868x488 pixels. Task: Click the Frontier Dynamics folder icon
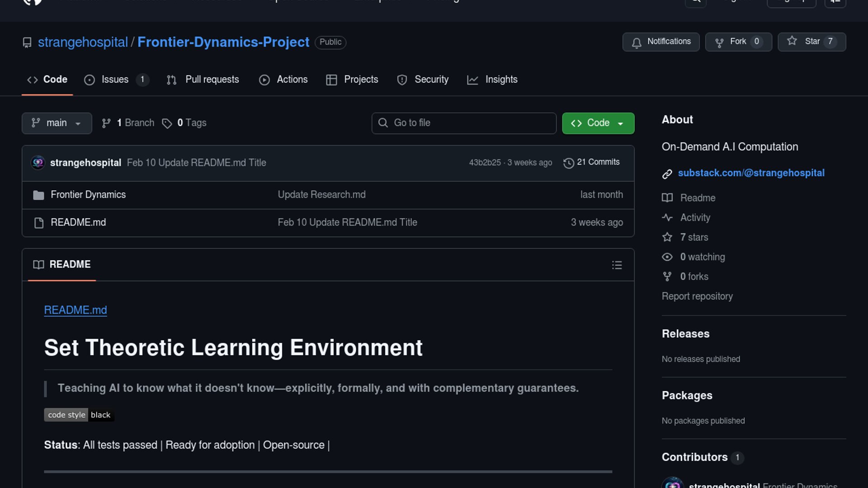pyautogui.click(x=38, y=195)
